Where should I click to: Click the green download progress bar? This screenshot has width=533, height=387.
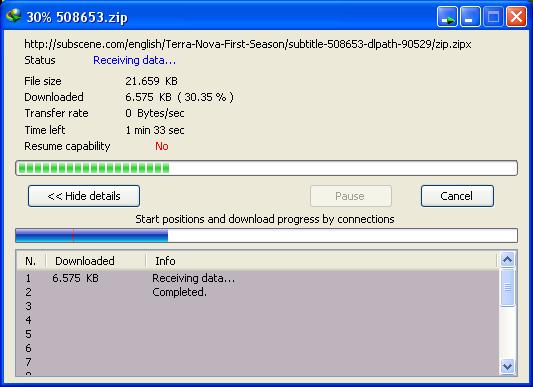coord(266,168)
